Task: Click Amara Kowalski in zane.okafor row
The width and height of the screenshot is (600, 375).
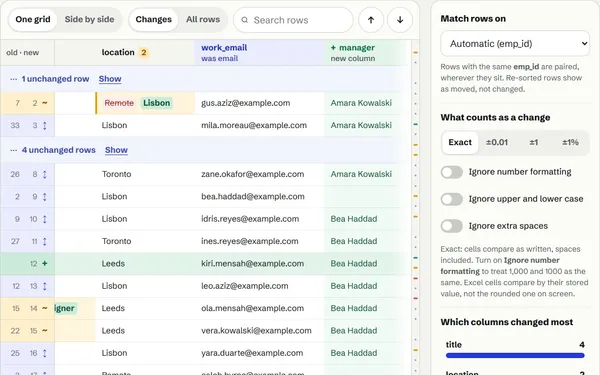Action: point(361,174)
